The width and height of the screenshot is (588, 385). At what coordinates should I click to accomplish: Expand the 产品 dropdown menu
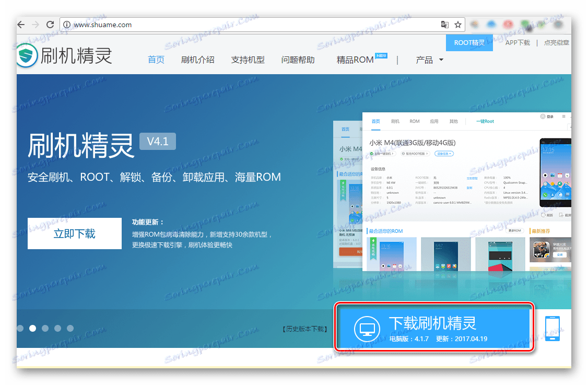(429, 60)
